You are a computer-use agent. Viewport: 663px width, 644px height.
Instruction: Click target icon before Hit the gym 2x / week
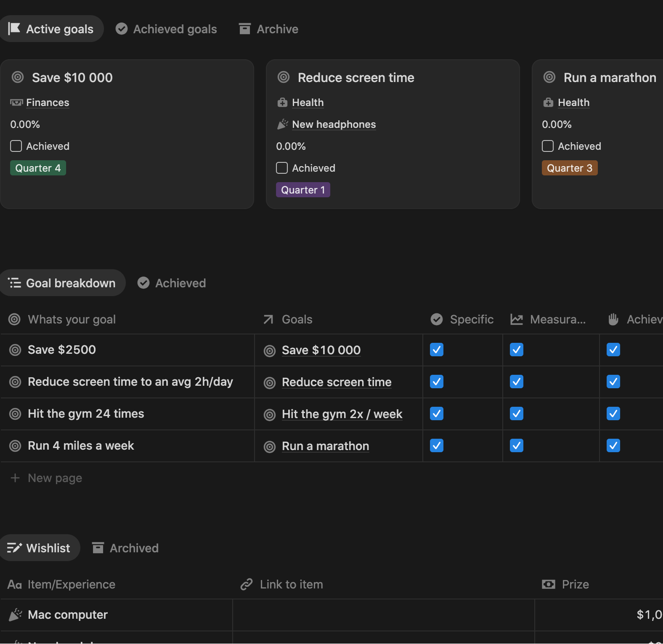tap(270, 415)
